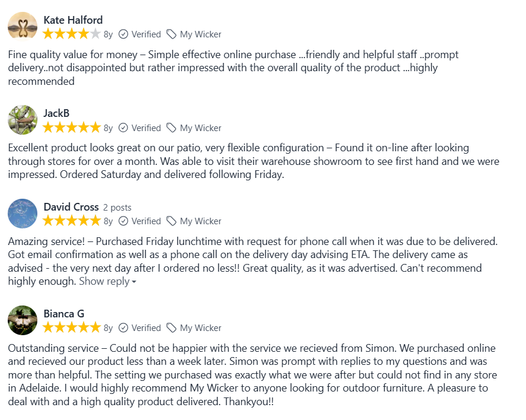Click the Verified badge icon on David Cross's review

pyautogui.click(x=123, y=221)
